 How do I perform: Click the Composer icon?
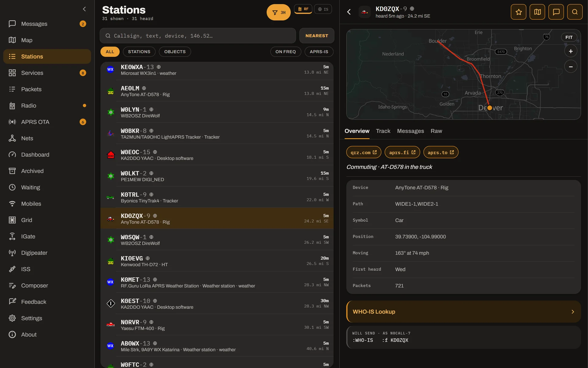(12, 286)
